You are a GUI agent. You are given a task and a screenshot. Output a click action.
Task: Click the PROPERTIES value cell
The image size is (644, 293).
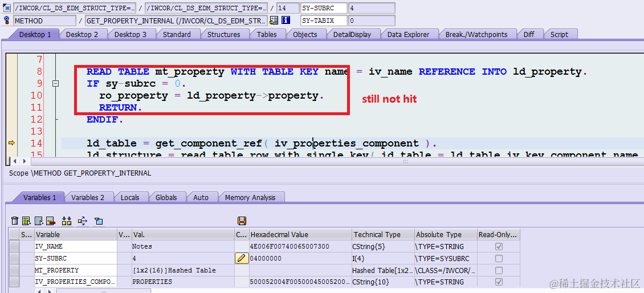(x=183, y=282)
